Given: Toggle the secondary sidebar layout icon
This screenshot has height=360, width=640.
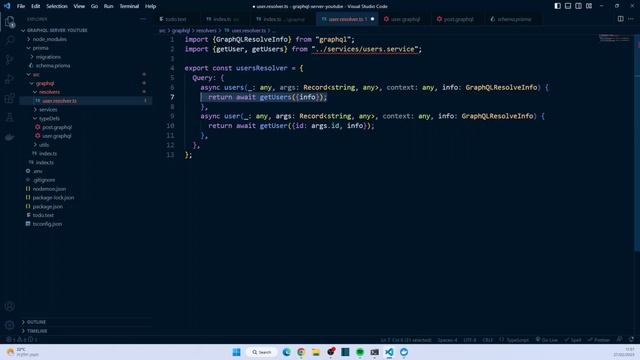Looking at the screenshot, I should click(578, 6).
